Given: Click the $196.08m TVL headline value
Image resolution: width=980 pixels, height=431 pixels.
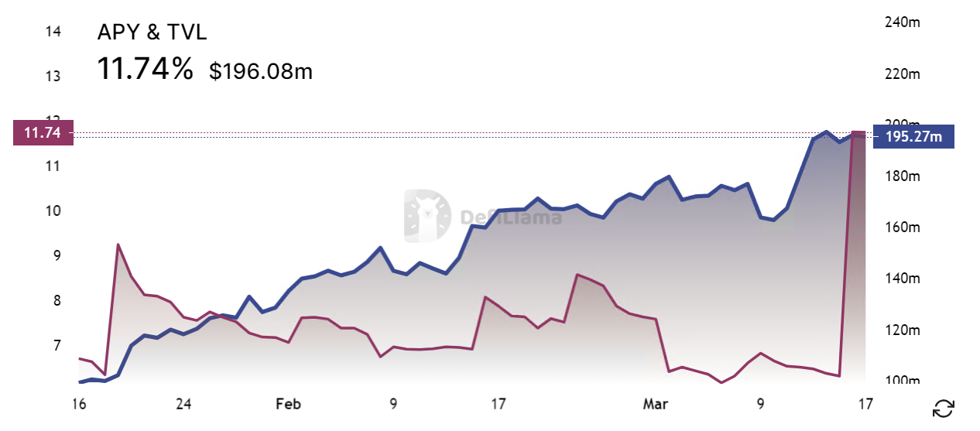Looking at the screenshot, I should click(x=261, y=72).
